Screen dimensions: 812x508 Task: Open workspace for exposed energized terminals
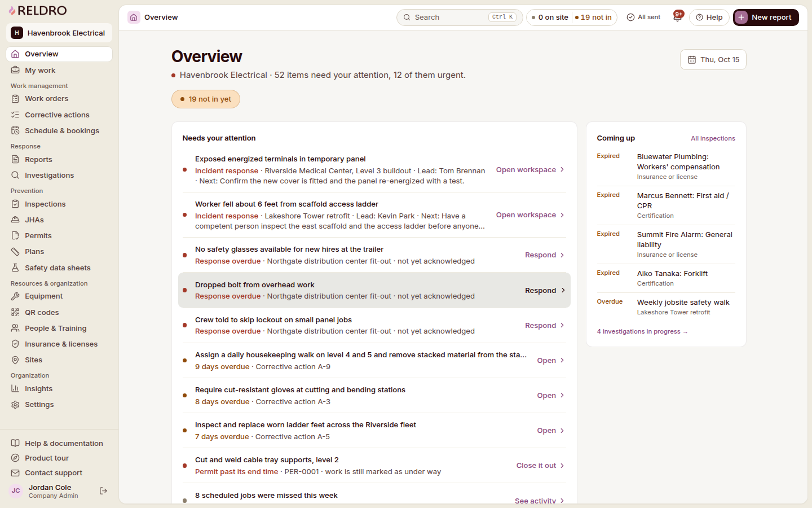pos(530,169)
